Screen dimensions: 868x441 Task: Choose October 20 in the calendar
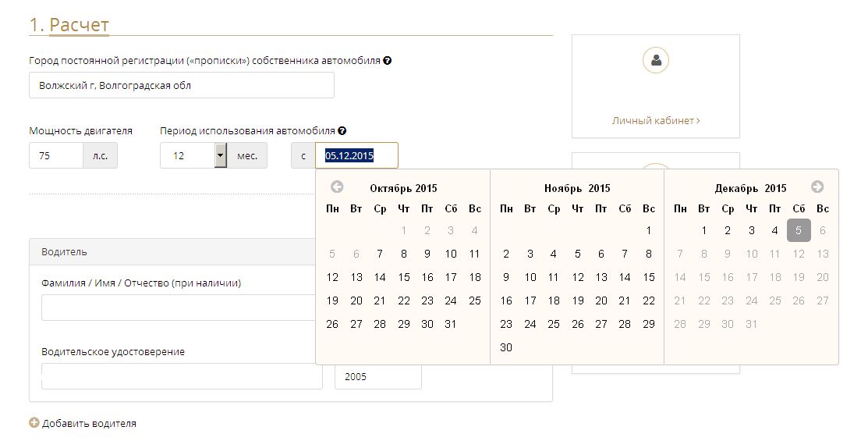pos(356,301)
